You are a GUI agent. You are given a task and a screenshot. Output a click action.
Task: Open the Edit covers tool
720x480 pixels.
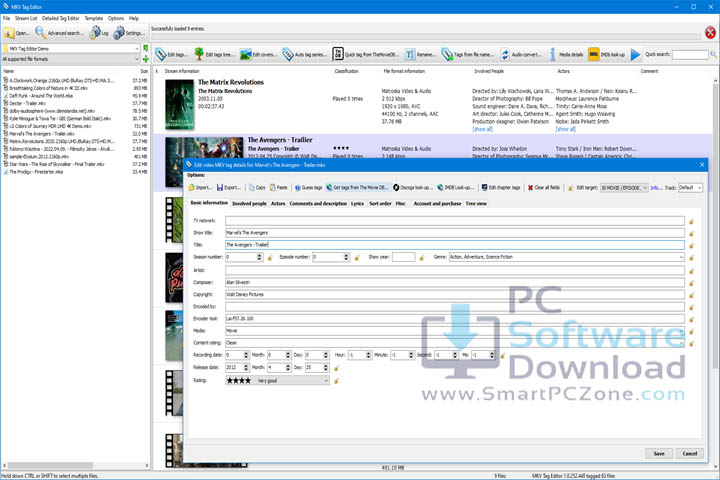tap(259, 55)
